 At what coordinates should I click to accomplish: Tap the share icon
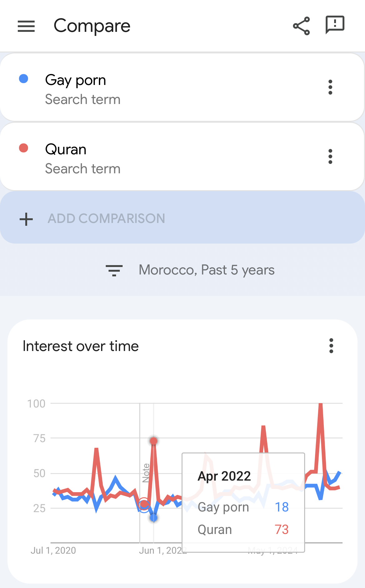pos(301,26)
